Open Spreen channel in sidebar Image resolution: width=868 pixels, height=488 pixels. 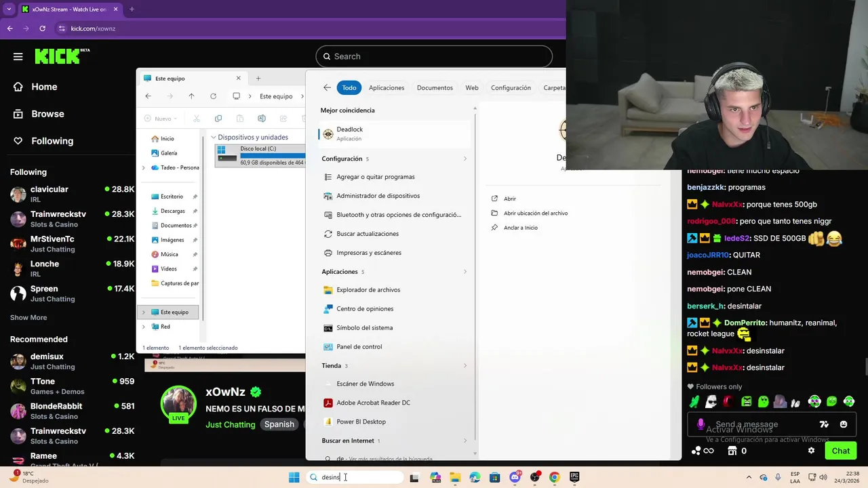[x=72, y=293]
